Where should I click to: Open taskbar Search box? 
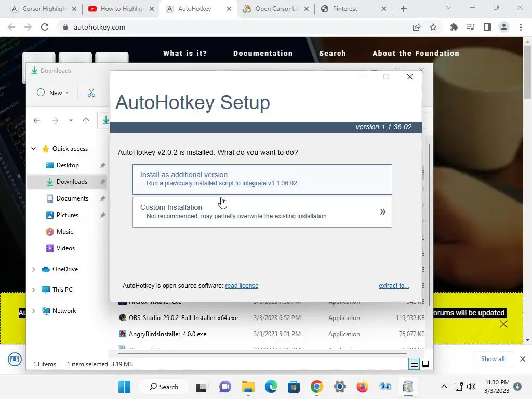(164, 387)
